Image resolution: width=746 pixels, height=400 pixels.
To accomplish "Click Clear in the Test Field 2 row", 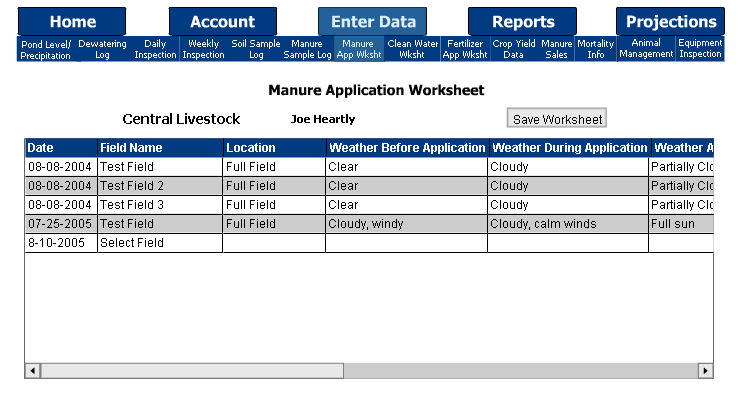I will [x=407, y=185].
